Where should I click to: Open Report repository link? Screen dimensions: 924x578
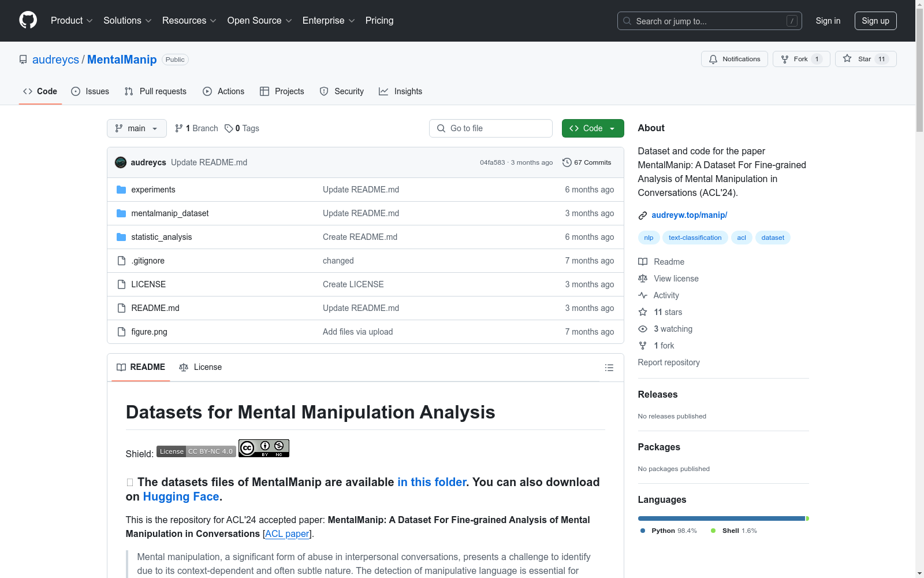pyautogui.click(x=669, y=362)
